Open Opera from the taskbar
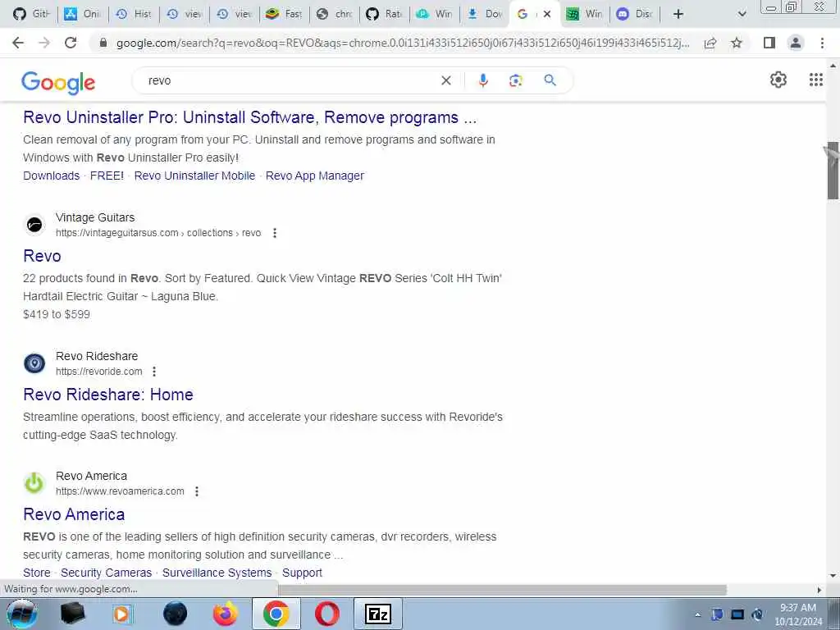Screen dimensions: 840x630 (x=326, y=614)
